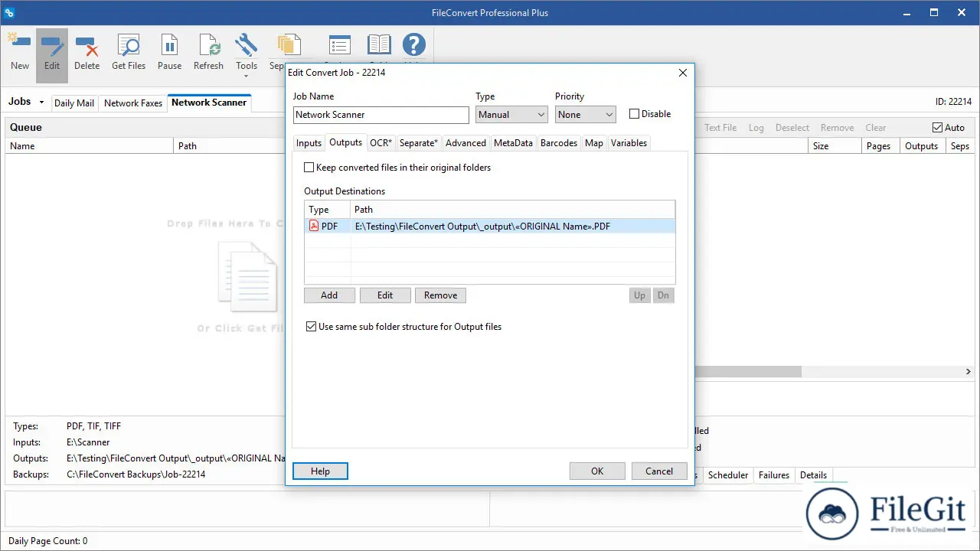Click the Delete job toolbar icon

tap(87, 53)
